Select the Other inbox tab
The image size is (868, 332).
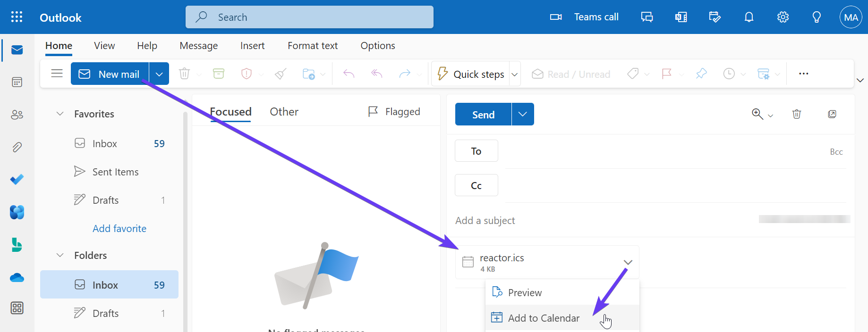pos(284,112)
